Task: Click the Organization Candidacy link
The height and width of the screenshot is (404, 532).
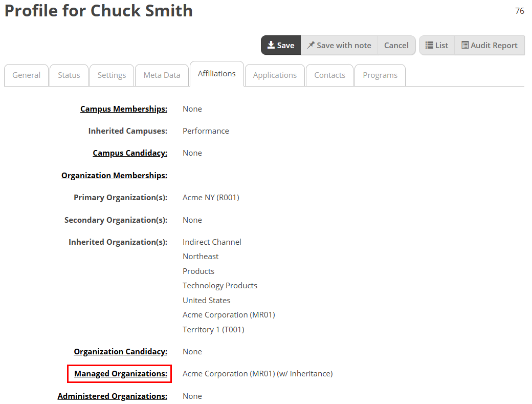Action: click(120, 352)
